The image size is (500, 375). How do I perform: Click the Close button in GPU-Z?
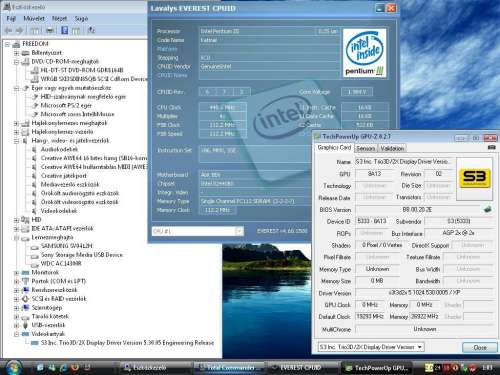point(480,347)
